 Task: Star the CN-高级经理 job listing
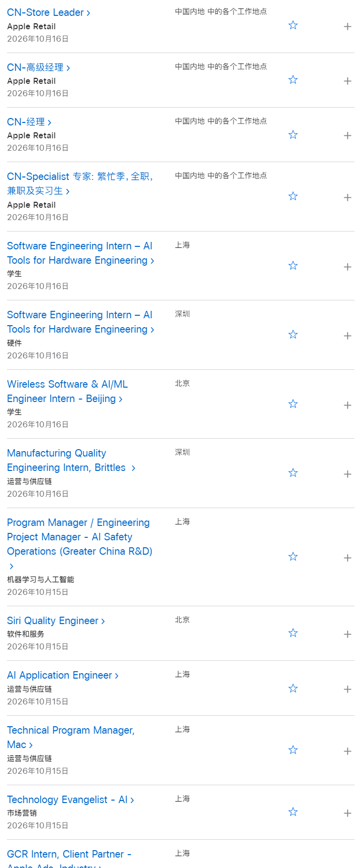pyautogui.click(x=293, y=80)
